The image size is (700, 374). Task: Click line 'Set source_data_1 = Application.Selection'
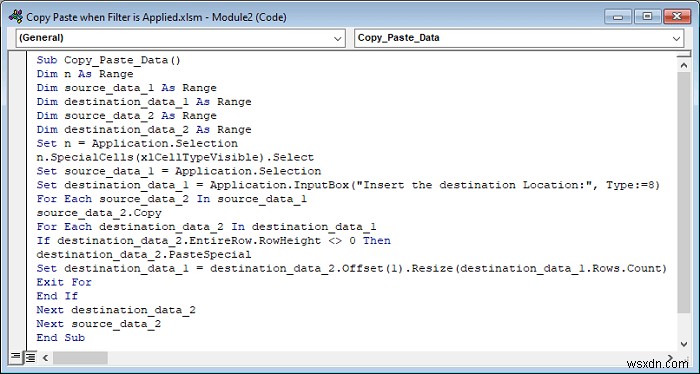(179, 171)
